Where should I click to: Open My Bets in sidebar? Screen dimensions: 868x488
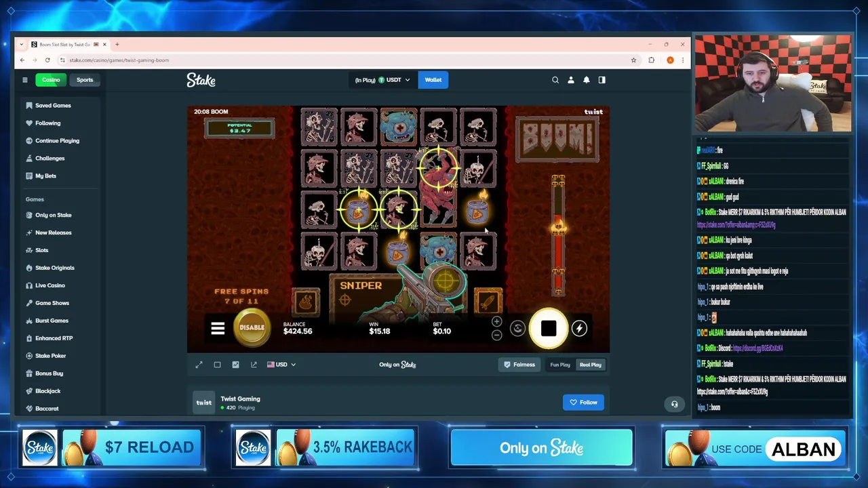point(45,176)
